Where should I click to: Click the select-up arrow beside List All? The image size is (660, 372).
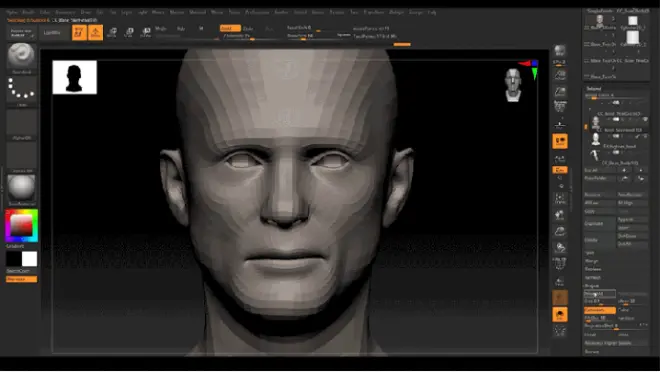pyautogui.click(x=624, y=170)
